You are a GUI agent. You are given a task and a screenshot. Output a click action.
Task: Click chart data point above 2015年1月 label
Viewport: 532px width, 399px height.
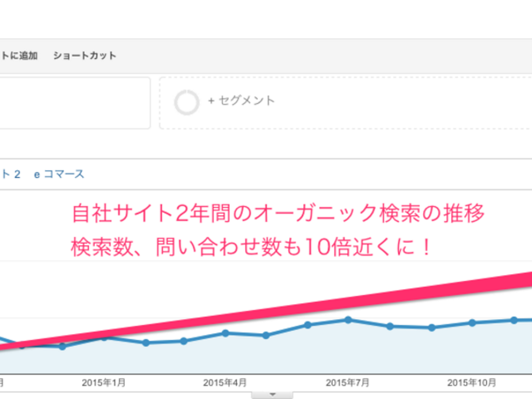[105, 337]
